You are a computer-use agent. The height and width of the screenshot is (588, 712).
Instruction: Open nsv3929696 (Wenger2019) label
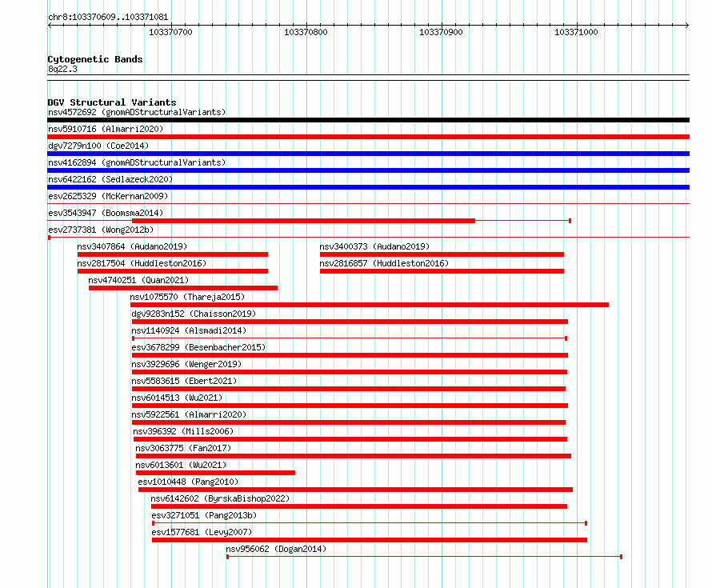pos(186,364)
